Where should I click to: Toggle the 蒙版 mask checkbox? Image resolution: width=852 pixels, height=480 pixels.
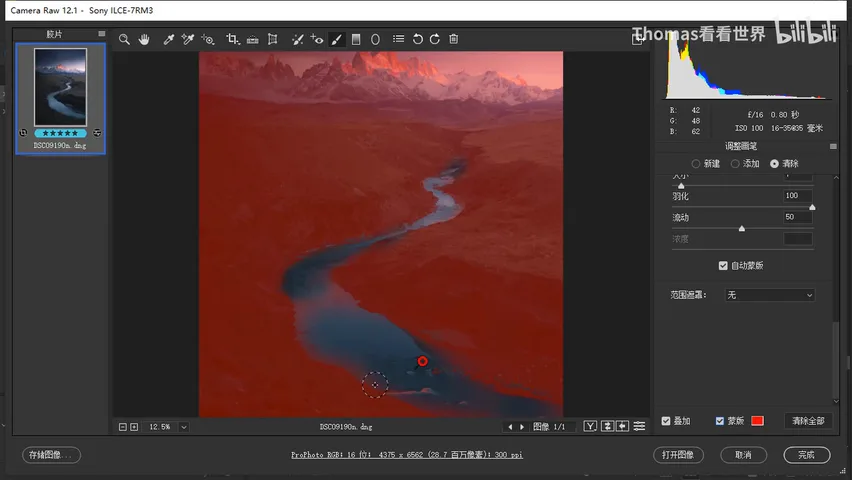720,421
